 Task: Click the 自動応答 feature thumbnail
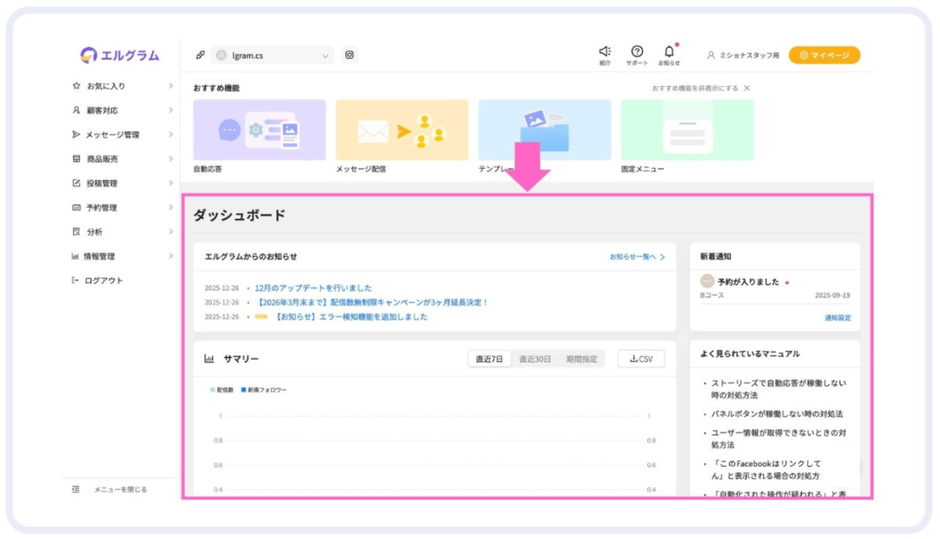(x=259, y=130)
